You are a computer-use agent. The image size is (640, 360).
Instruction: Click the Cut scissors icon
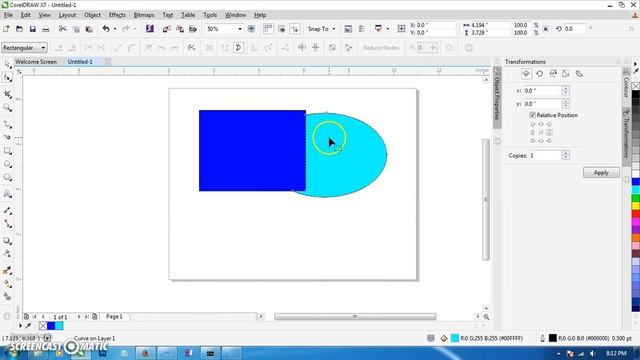click(x=62, y=29)
